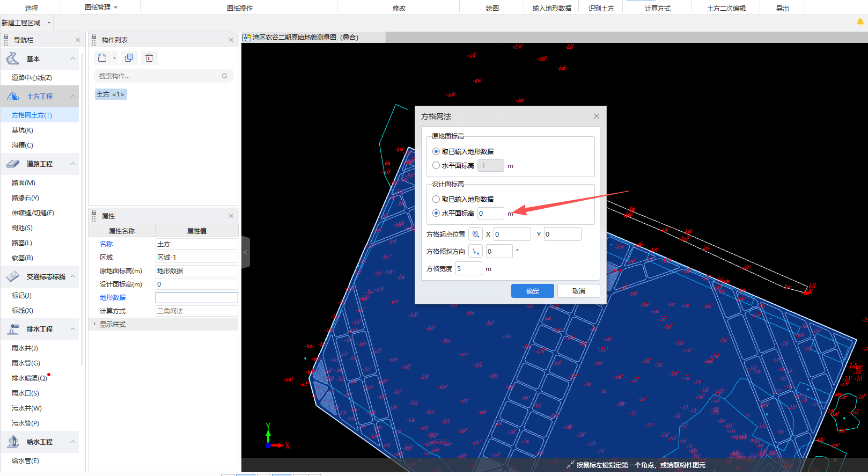Pick grid tilt direction with 方格倾斜方向 icon
Image resolution: width=868 pixels, height=476 pixels.
[475, 251]
